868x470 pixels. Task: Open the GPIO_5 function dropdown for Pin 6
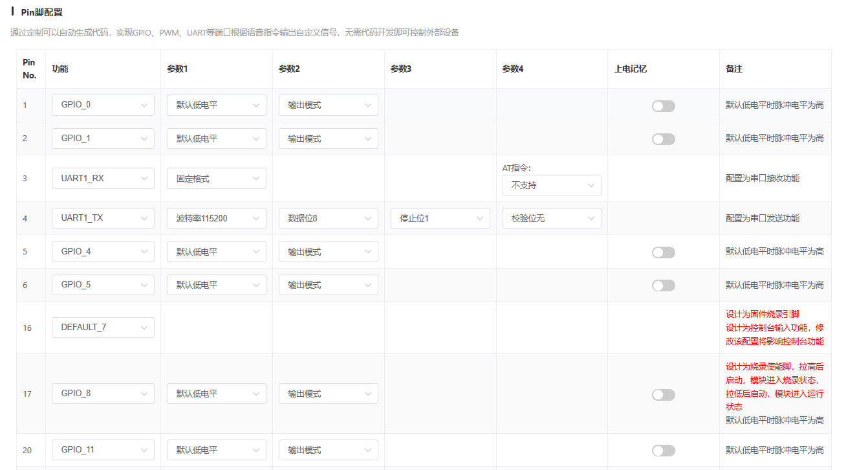[x=103, y=284]
